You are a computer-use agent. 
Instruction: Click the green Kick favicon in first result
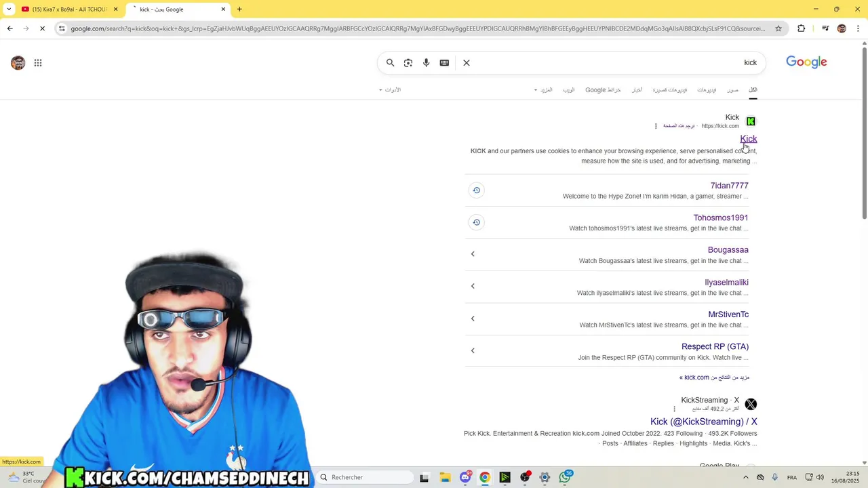[751, 121]
